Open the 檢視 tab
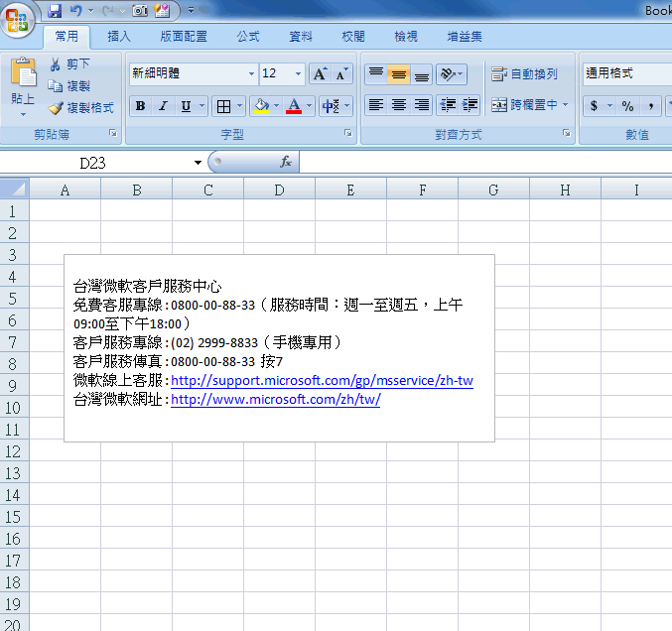 coord(405,37)
